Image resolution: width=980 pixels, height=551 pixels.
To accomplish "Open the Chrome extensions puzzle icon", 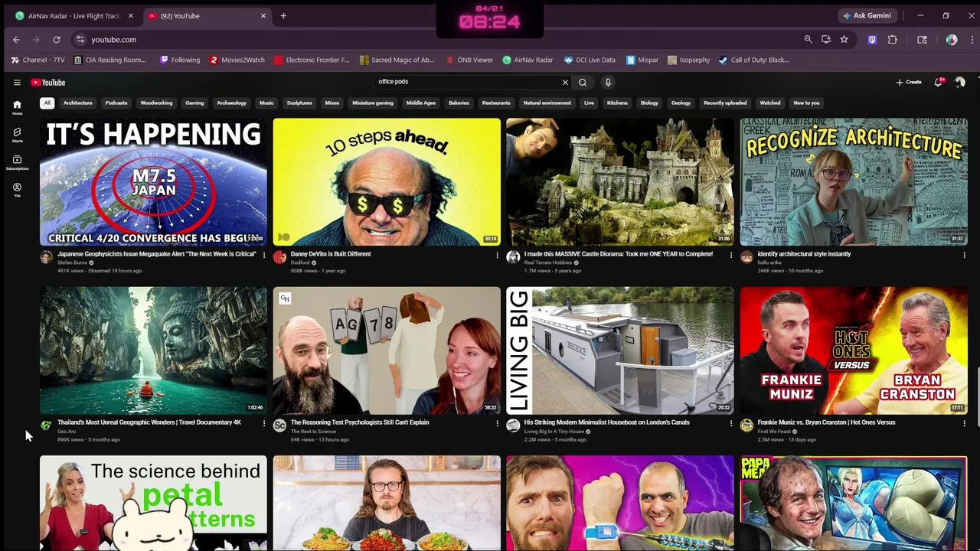I will tap(893, 40).
